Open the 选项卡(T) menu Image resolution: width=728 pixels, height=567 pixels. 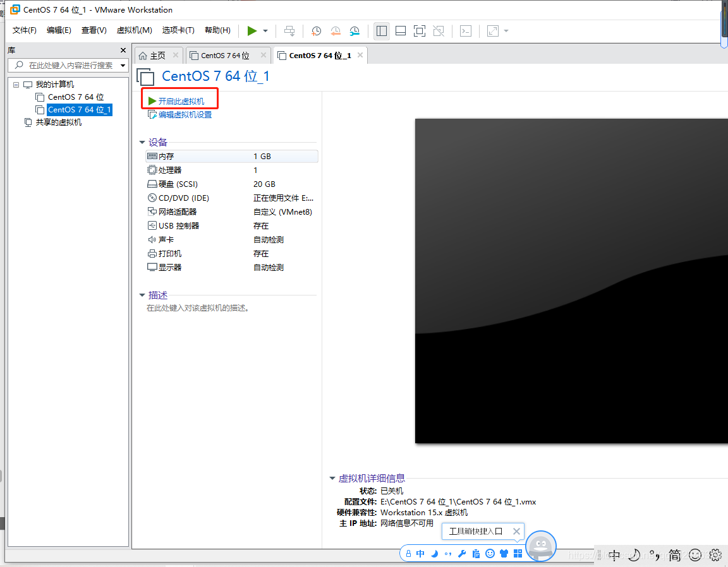tap(178, 30)
